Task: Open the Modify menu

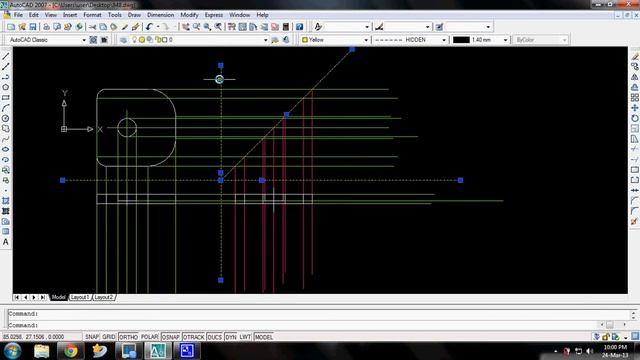Action: pos(189,15)
